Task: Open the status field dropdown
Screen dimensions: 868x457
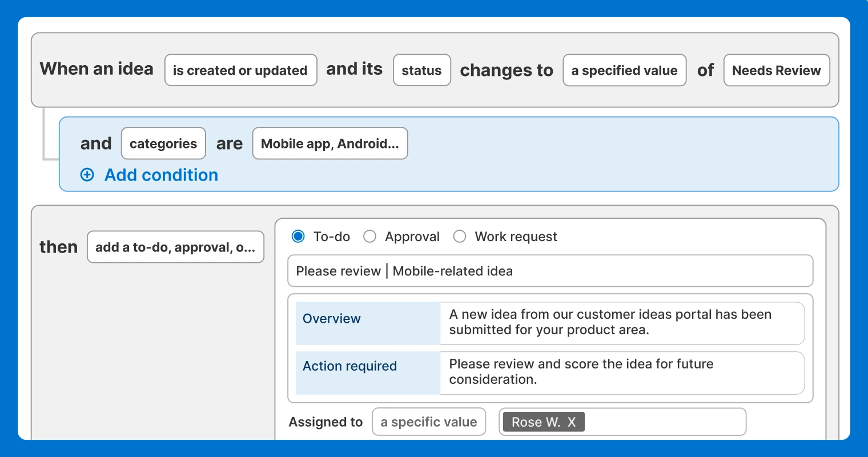Action: pos(422,70)
